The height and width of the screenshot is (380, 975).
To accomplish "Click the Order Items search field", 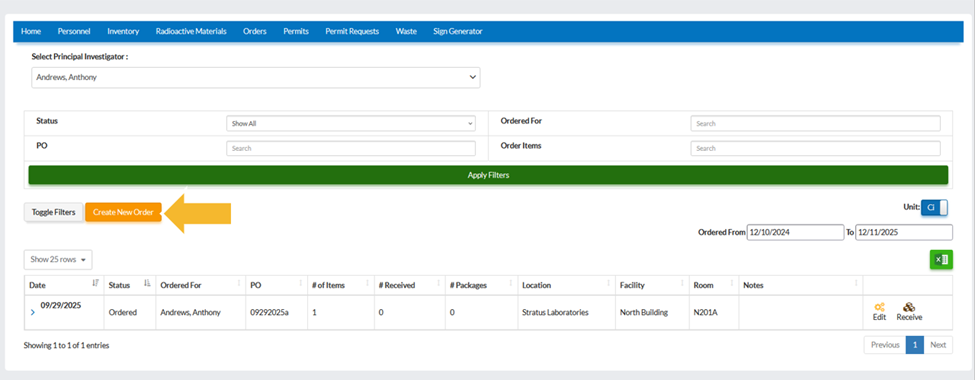I will (815, 149).
